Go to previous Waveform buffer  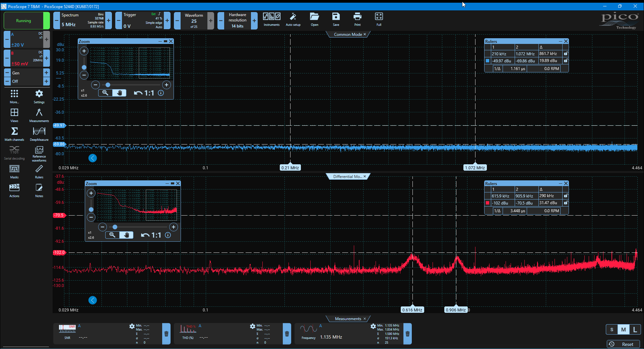[177, 21]
